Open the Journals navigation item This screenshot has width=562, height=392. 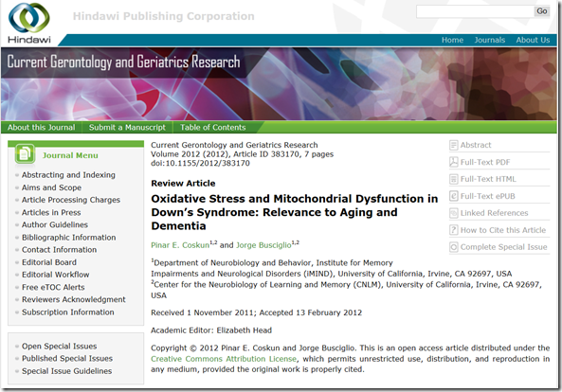click(489, 40)
